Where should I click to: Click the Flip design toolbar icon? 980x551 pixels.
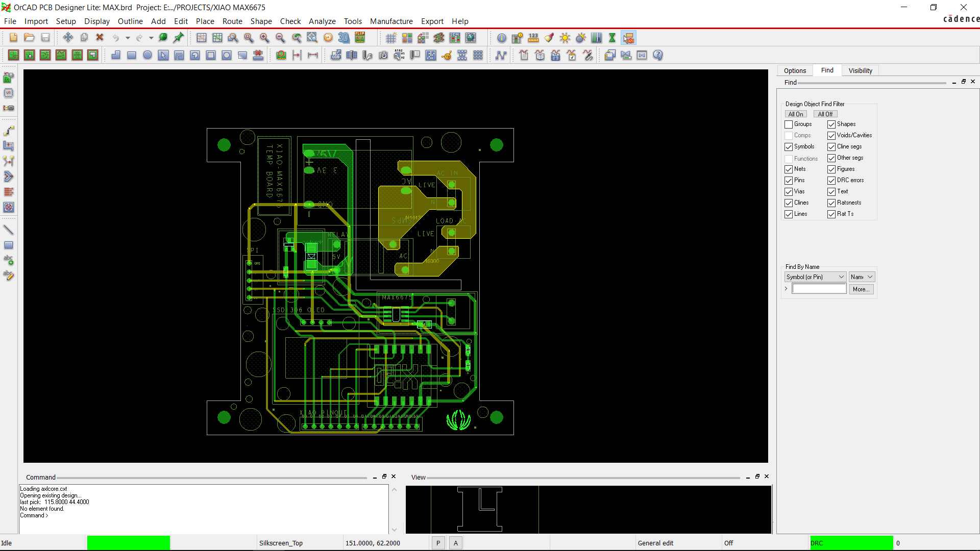point(360,38)
